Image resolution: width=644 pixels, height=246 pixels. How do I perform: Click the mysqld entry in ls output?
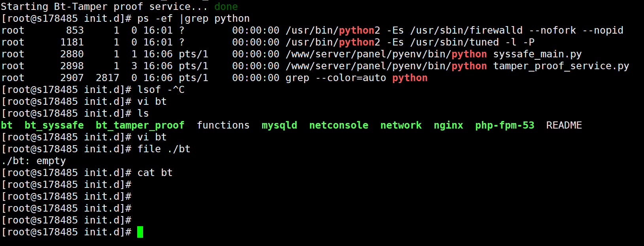click(279, 125)
